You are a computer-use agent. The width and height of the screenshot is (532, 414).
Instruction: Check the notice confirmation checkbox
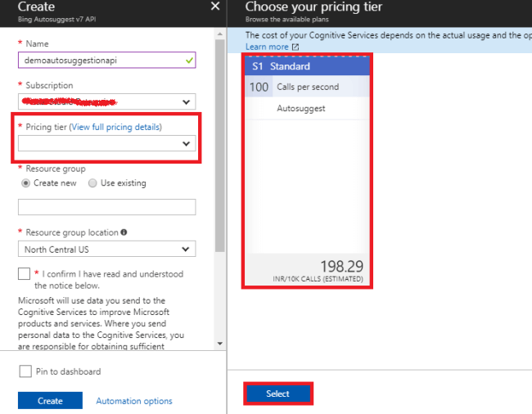25,274
